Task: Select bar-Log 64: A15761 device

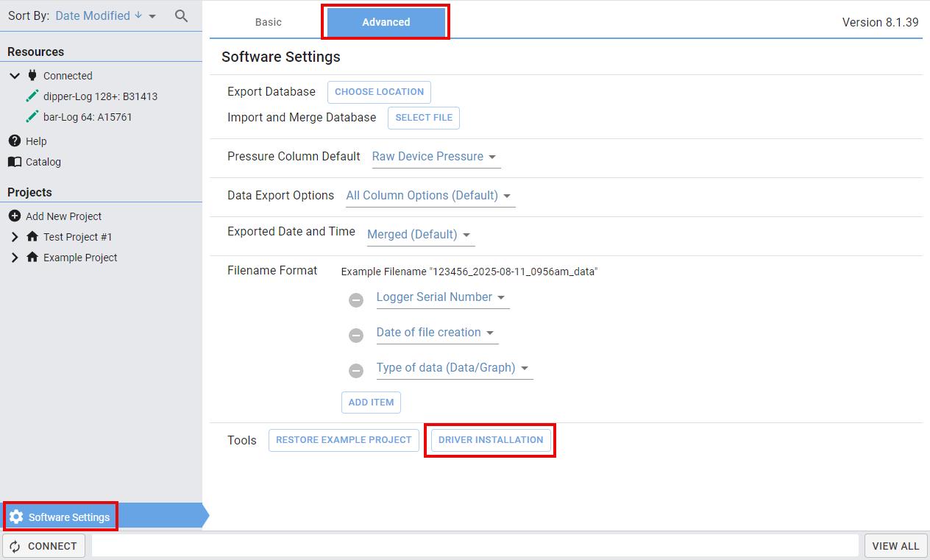Action: pyautogui.click(x=88, y=117)
